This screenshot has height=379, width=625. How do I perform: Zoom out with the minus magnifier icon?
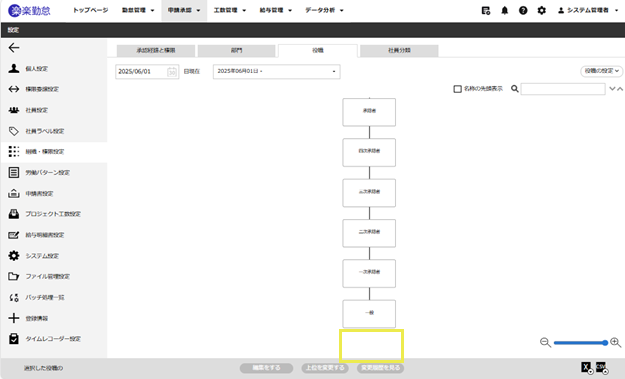545,343
